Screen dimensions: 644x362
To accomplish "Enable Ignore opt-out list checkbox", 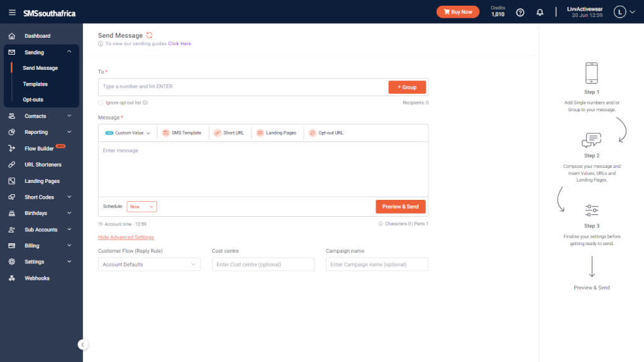I will pyautogui.click(x=101, y=102).
